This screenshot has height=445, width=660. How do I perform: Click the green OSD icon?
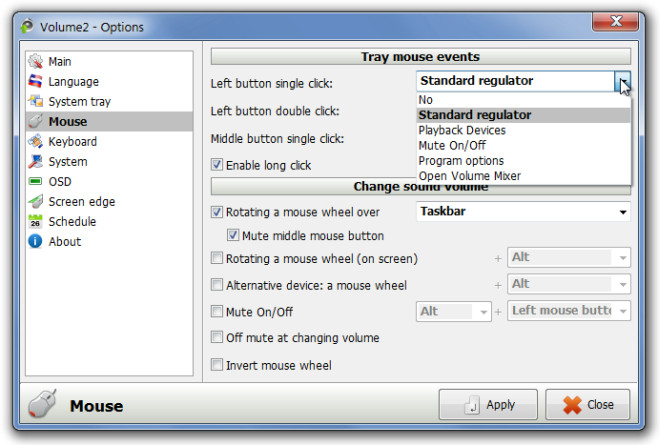click(x=35, y=181)
